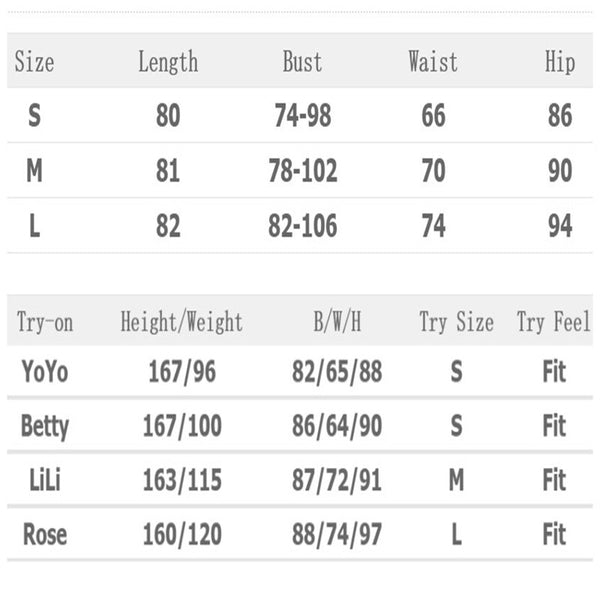Click the Try-on column header

(45, 322)
